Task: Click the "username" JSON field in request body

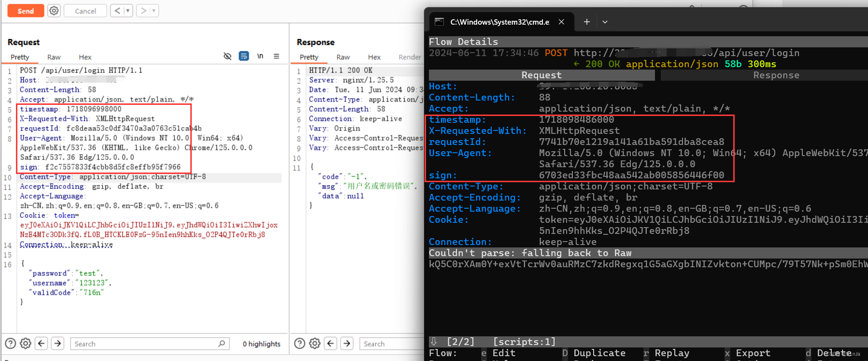Action: (71, 283)
